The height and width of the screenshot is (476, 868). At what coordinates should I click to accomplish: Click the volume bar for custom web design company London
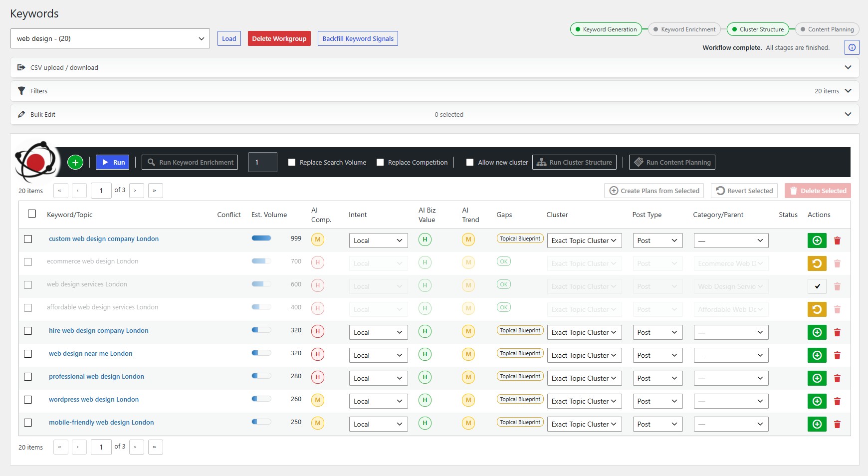[x=261, y=238]
